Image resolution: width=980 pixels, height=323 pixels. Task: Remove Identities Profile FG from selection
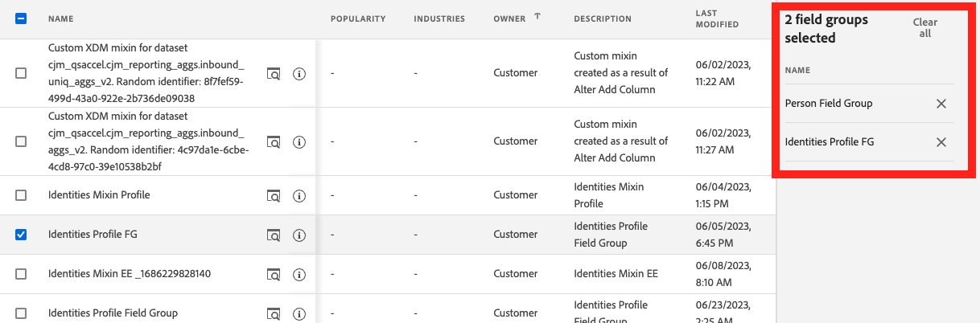941,142
